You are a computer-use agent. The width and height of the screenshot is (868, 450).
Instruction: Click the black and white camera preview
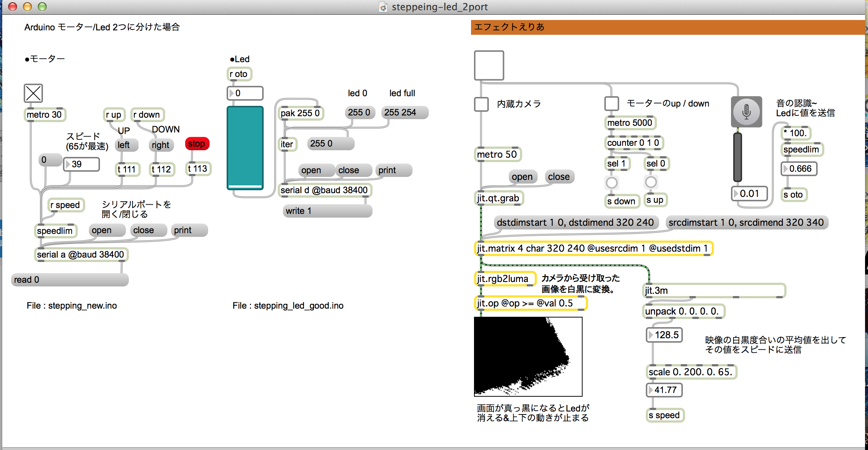(x=528, y=356)
